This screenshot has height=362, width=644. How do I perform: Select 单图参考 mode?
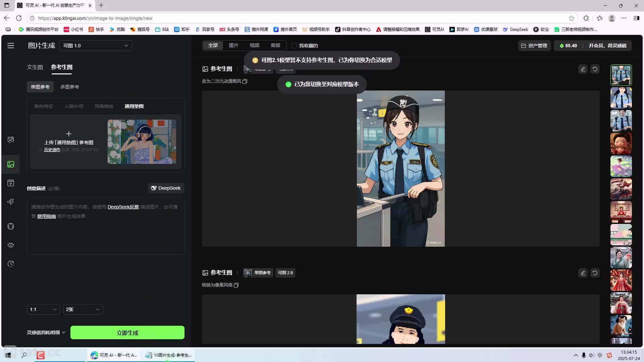40,87
